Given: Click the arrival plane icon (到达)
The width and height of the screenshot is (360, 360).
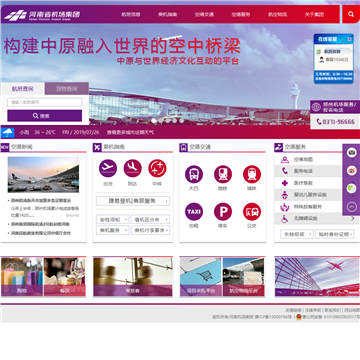Looking at the screenshot, I should coord(133,168).
